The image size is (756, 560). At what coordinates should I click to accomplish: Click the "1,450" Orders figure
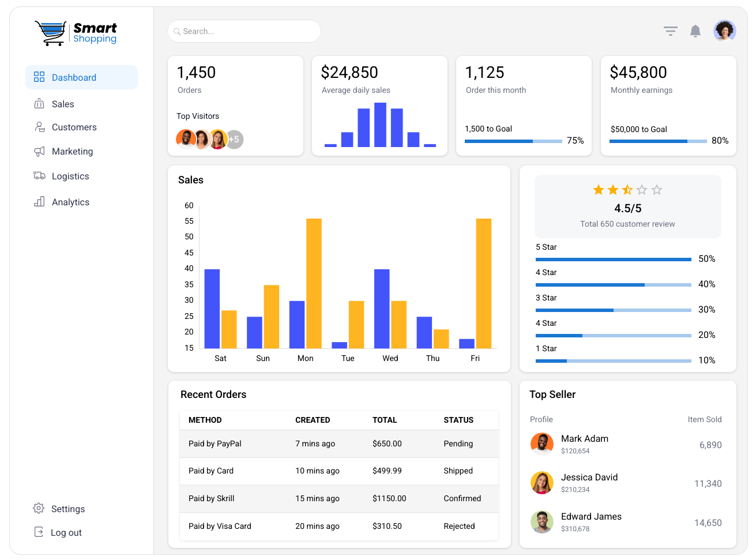[196, 72]
